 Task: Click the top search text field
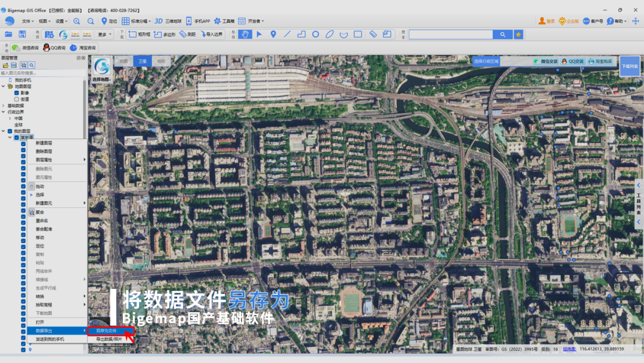pyautogui.click(x=451, y=35)
